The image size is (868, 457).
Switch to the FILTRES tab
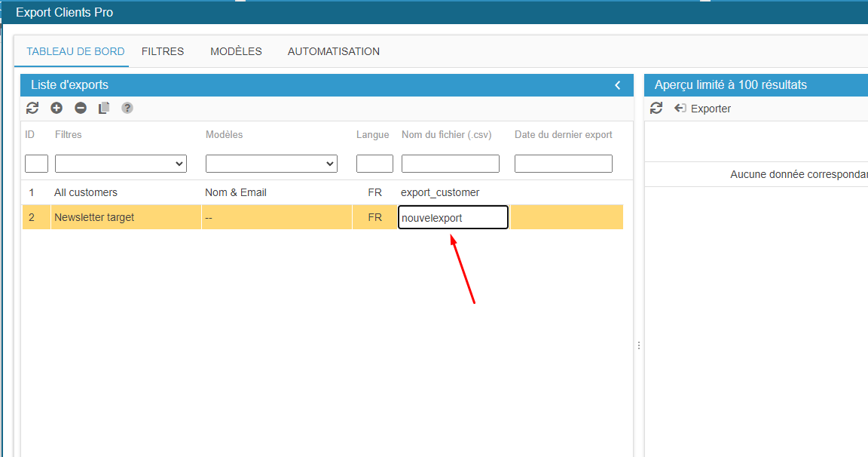(x=163, y=51)
